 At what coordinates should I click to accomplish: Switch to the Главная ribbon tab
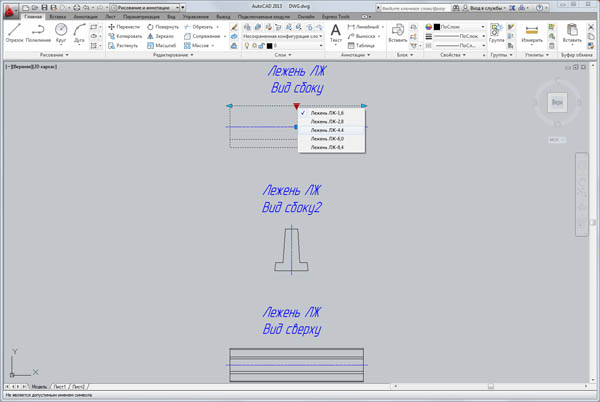[x=33, y=17]
